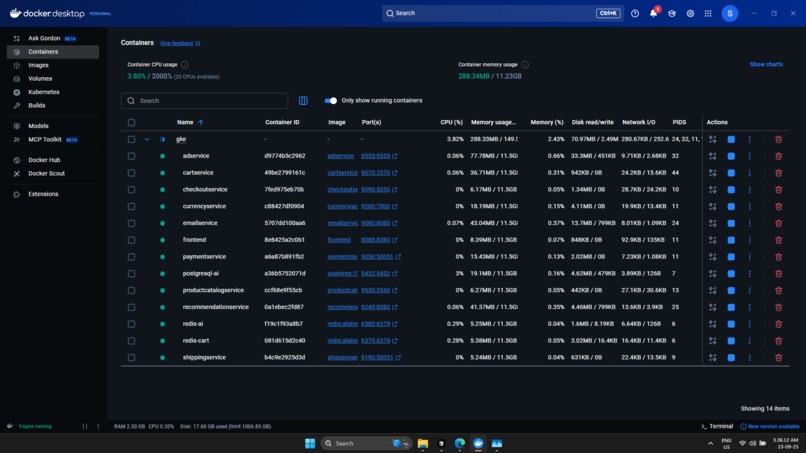Open Docker Desktop settings gear
Image resolution: width=806 pixels, height=453 pixels.
point(690,14)
